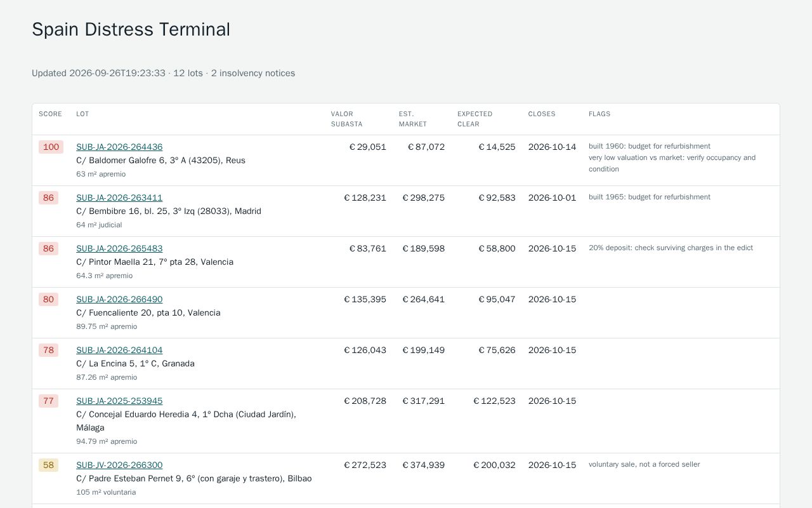Image resolution: width=812 pixels, height=508 pixels.
Task: Click the score badge showing 78
Action: point(48,351)
